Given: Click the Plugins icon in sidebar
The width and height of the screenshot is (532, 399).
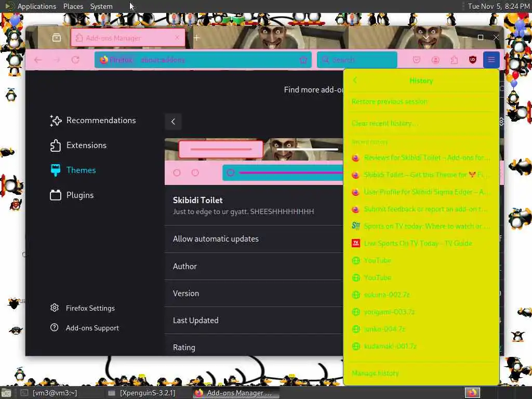Looking at the screenshot, I should click(x=55, y=195).
